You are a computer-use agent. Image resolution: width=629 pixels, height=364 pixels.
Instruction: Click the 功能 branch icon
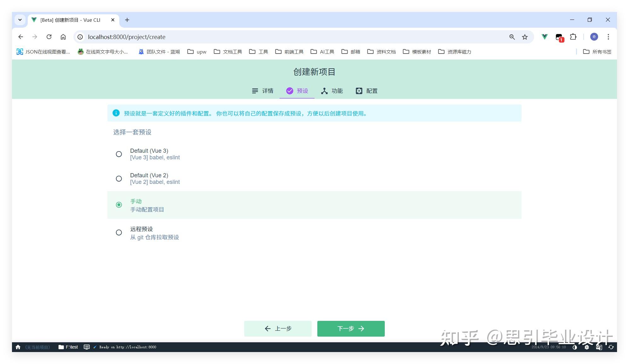click(x=324, y=91)
